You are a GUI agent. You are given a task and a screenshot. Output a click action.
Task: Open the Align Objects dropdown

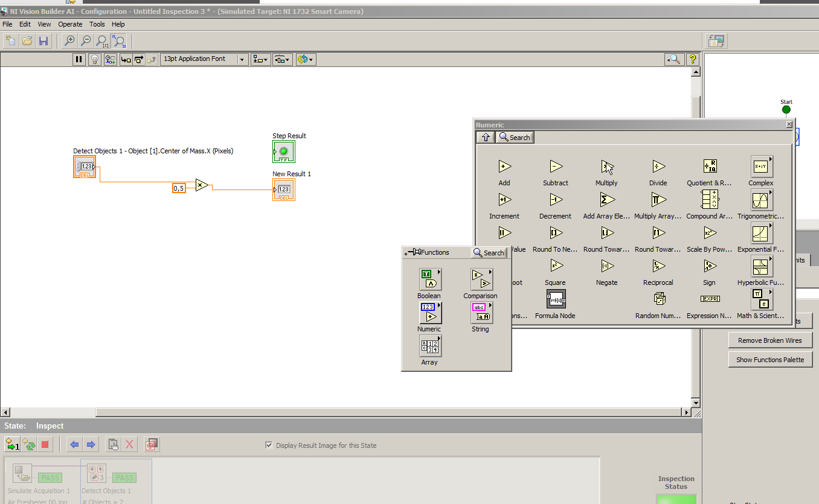(261, 59)
